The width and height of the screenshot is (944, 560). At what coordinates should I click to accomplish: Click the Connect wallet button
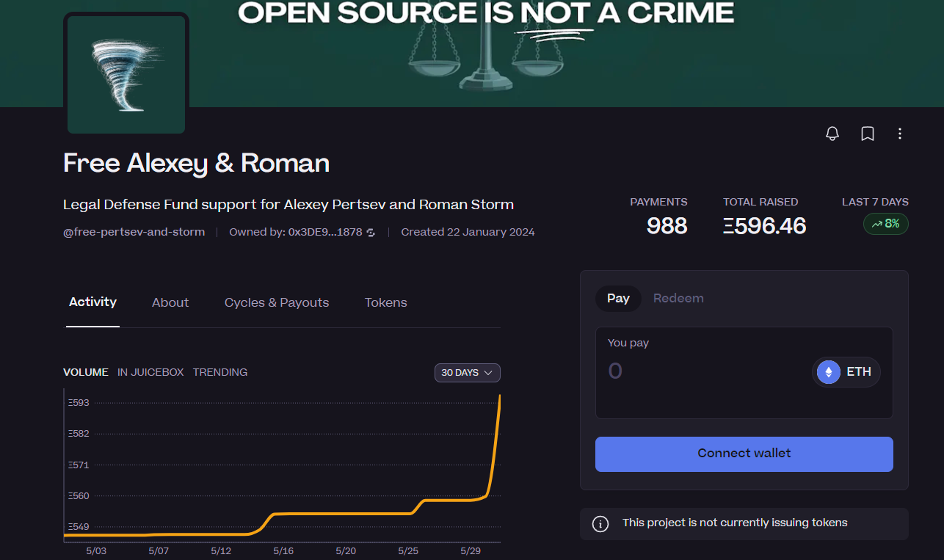744,454
